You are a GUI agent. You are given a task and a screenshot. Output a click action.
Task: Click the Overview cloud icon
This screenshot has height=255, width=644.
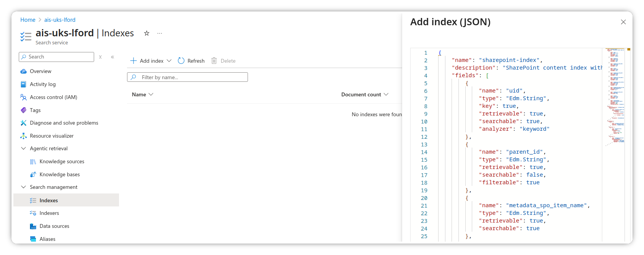click(23, 71)
